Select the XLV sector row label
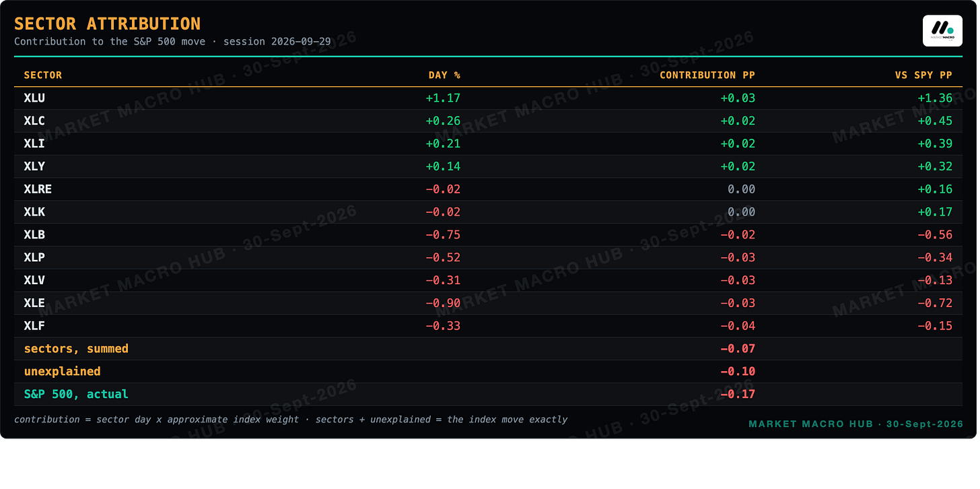This screenshot has width=980, height=489. [34, 280]
